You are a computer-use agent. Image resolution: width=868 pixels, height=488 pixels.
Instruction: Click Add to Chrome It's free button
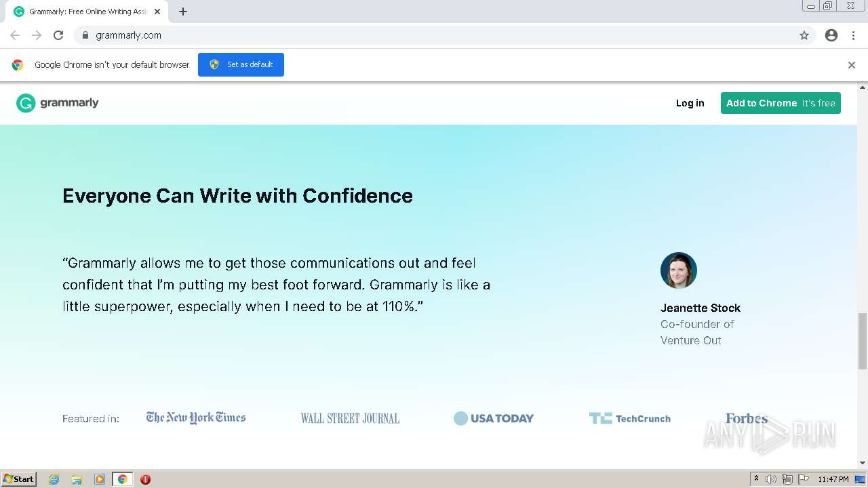click(x=781, y=103)
